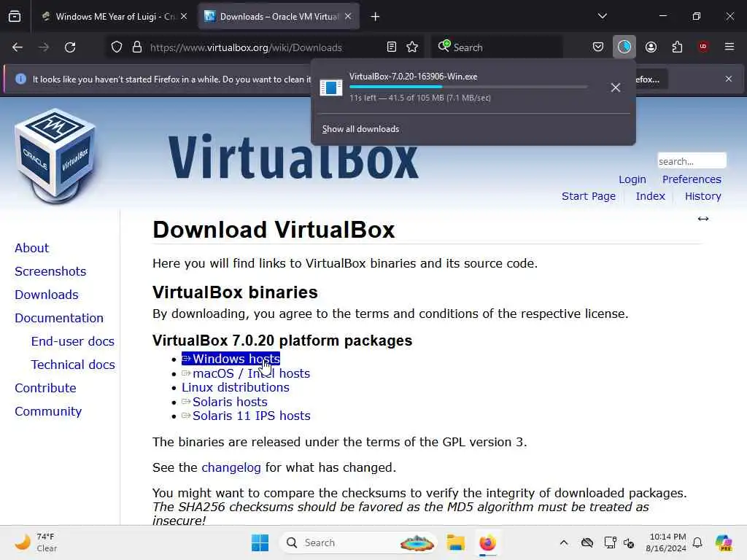The width and height of the screenshot is (747, 560).
Task: Open Index link
Action: [650, 196]
